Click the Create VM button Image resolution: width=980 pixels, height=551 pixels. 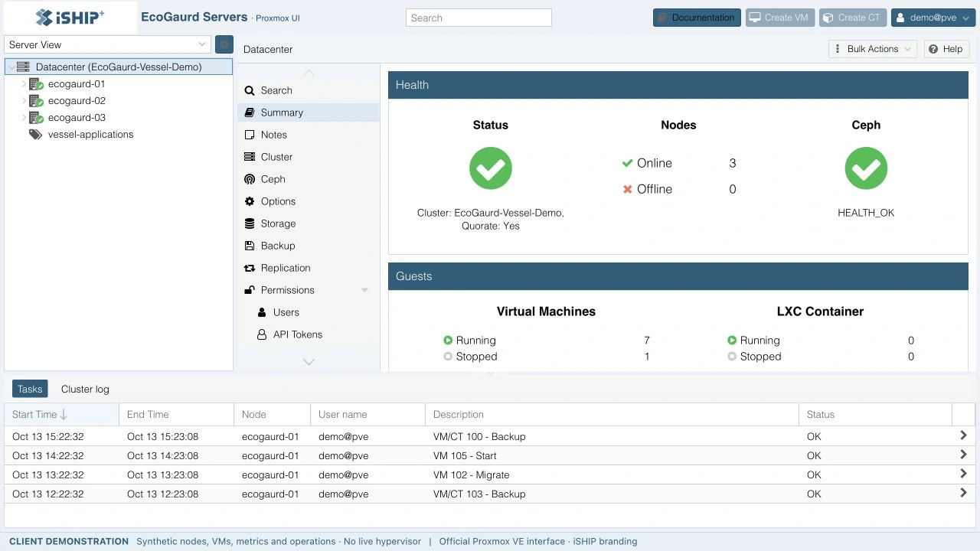[x=779, y=18]
